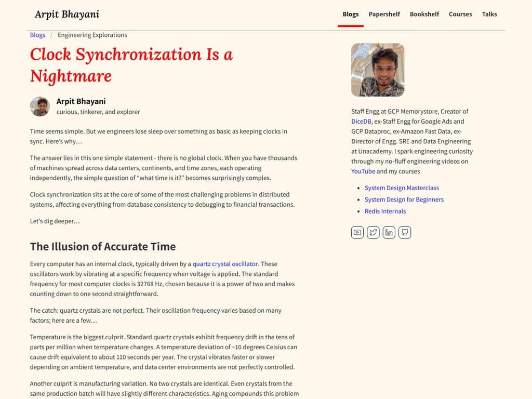
Task: Click the large profile photo in sidebar
Action: click(378, 70)
